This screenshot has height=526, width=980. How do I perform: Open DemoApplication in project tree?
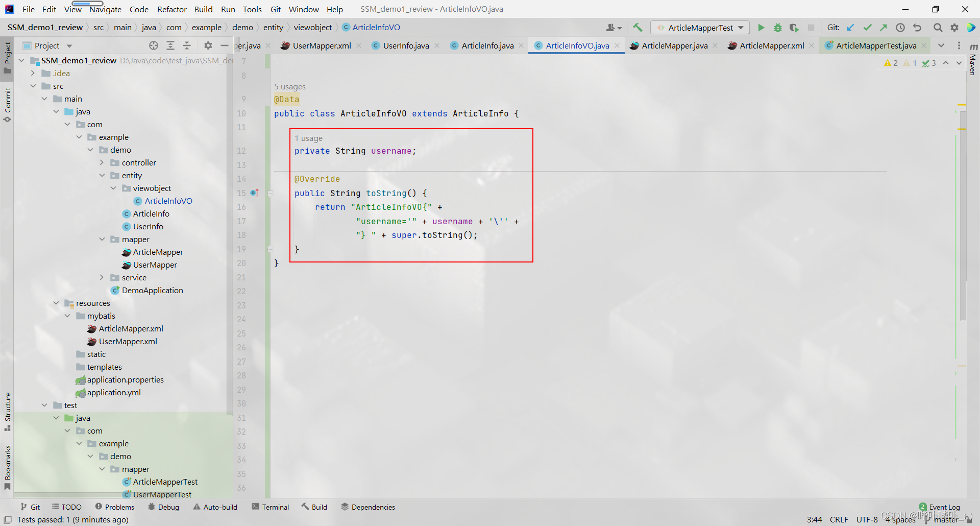[152, 290]
